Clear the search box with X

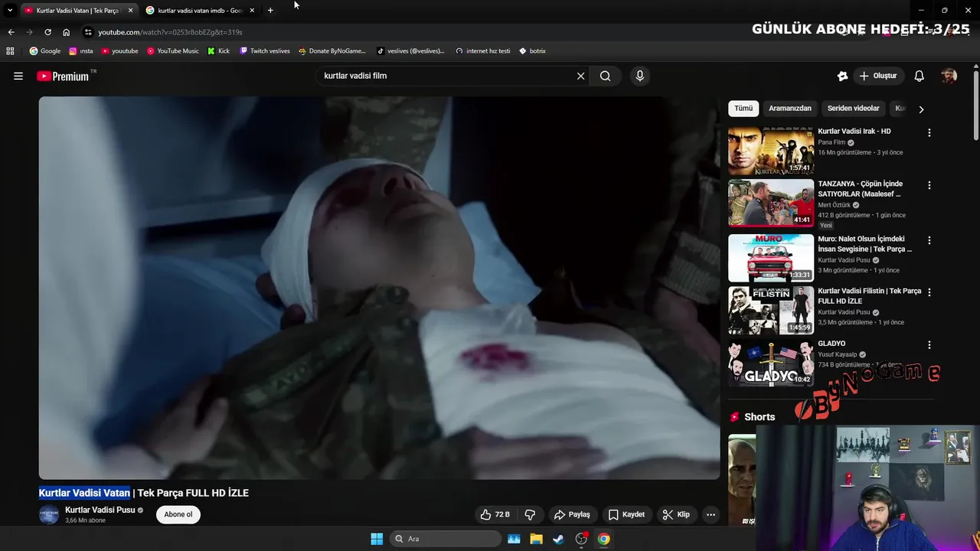click(580, 76)
